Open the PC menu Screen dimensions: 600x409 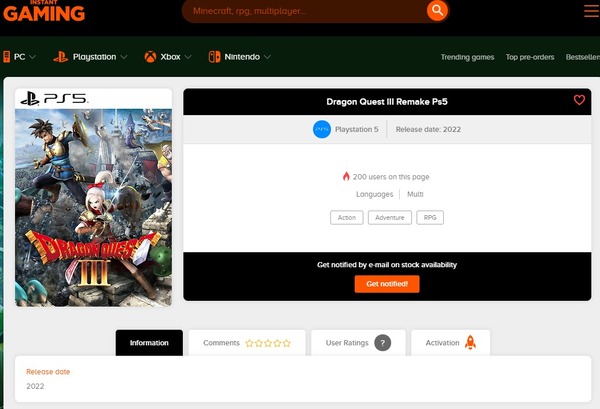point(20,57)
